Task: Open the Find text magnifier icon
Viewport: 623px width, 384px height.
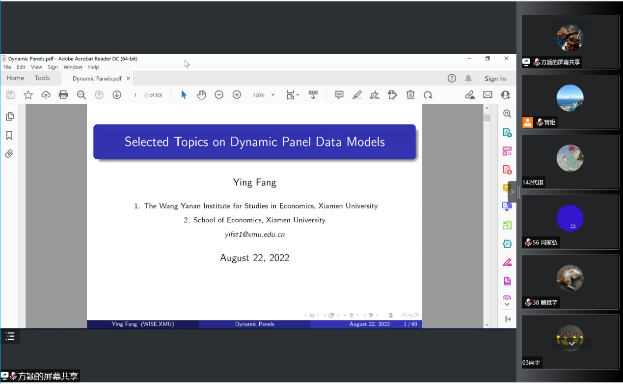Action: 81,95
